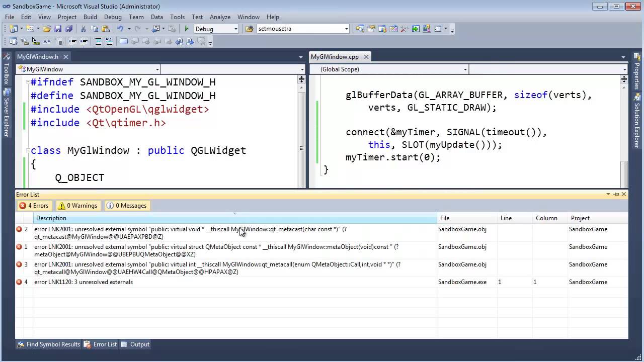Open file with the Open File icon
Image resolution: width=644 pixels, height=362 pixels.
point(47,29)
